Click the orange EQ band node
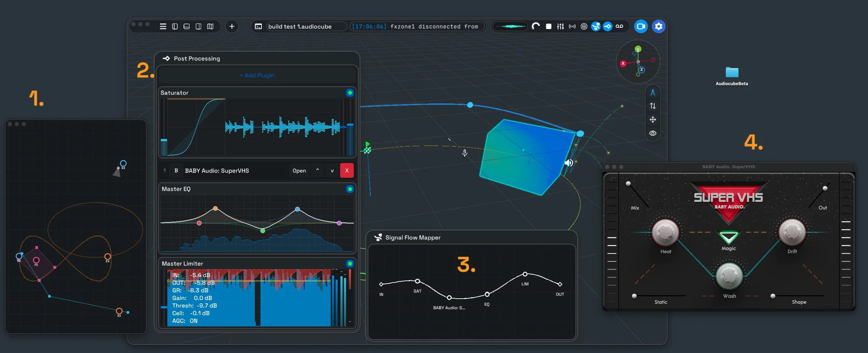868x353 pixels. pyautogui.click(x=216, y=209)
